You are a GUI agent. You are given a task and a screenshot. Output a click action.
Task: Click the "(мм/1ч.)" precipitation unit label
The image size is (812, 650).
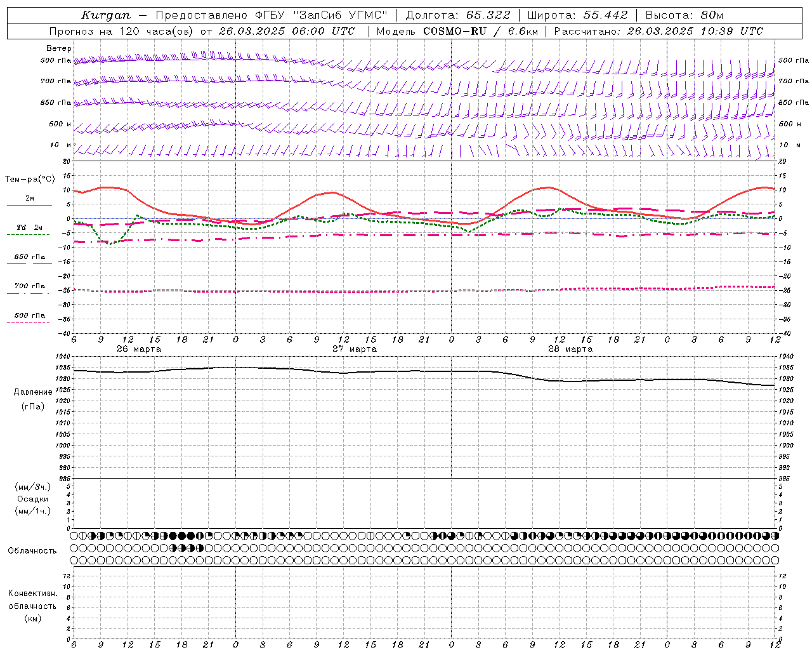click(33, 511)
